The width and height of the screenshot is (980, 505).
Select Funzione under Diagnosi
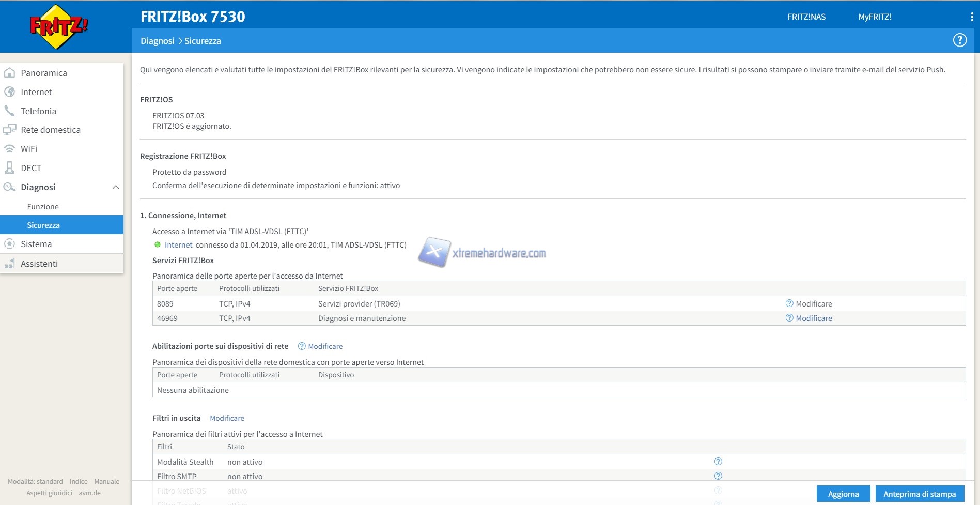pyautogui.click(x=43, y=207)
